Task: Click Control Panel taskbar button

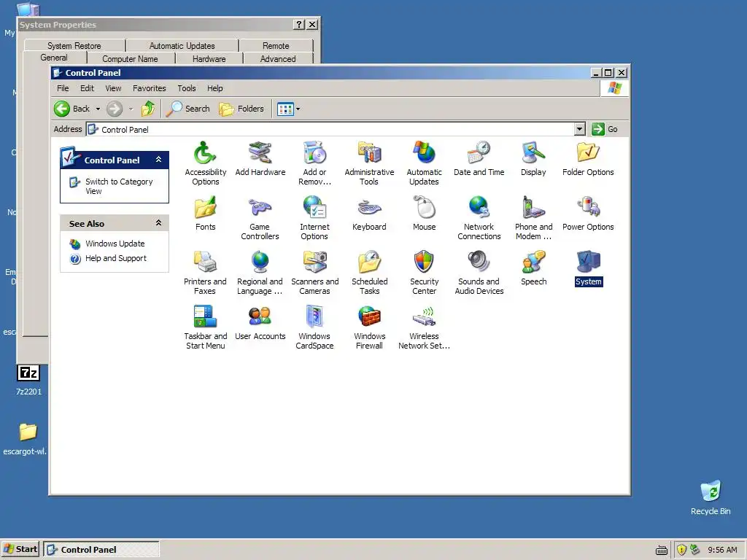Action: [101, 549]
